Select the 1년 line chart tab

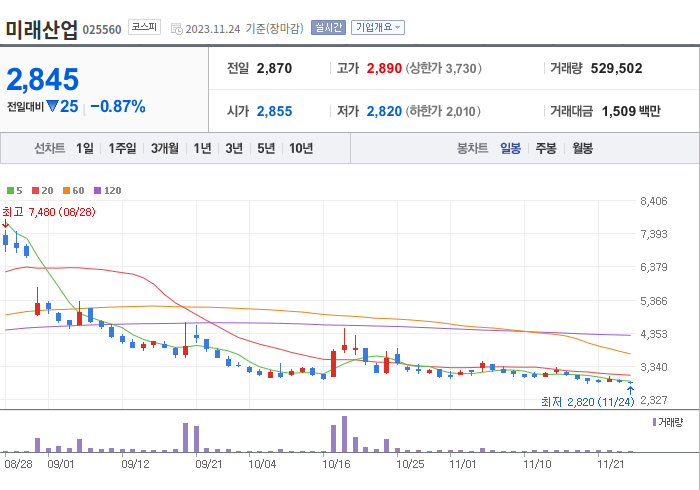pyautogui.click(x=202, y=148)
